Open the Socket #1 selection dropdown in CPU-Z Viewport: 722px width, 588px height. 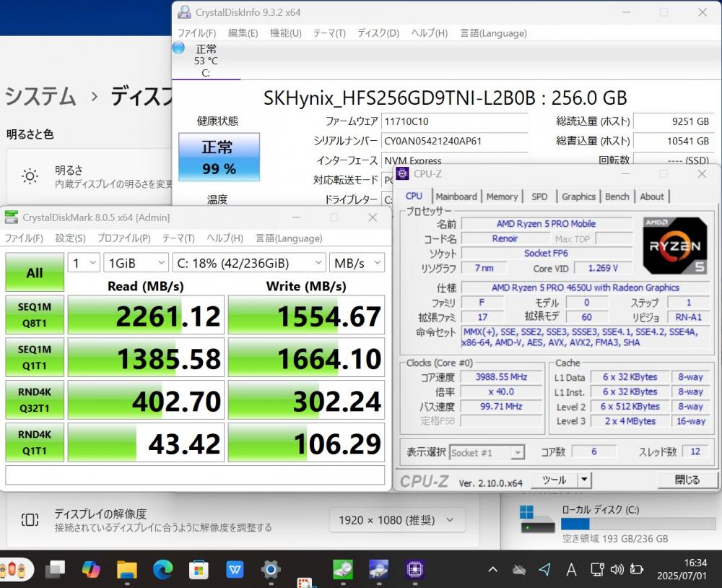(x=487, y=452)
